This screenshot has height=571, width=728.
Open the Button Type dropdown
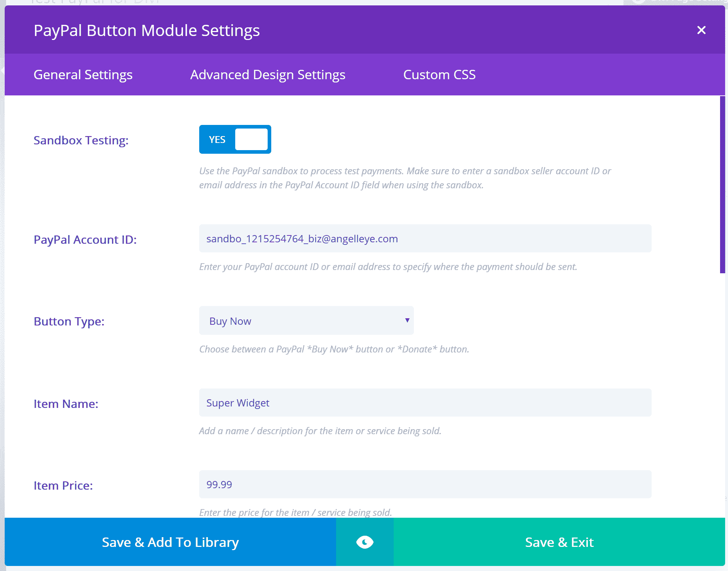[x=306, y=320]
